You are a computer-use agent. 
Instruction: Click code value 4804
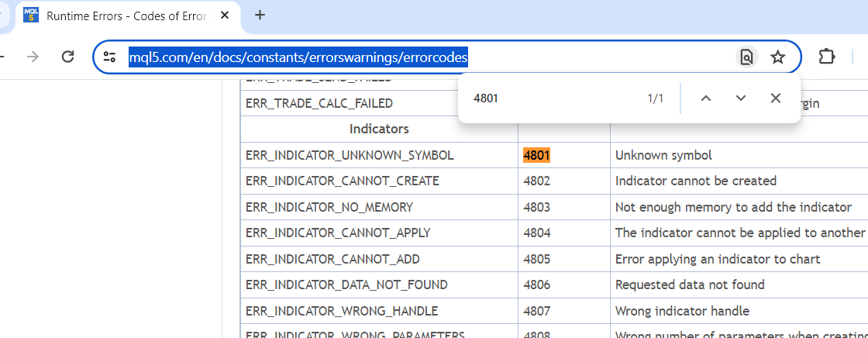[537, 233]
